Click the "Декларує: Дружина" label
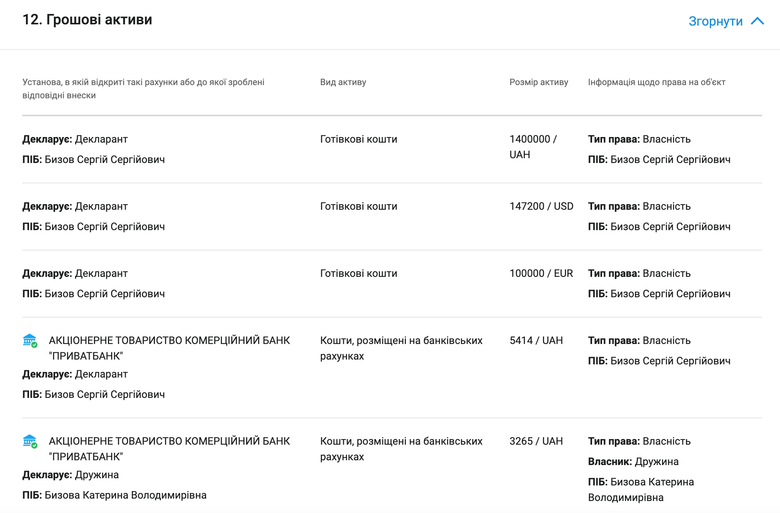 coord(70,475)
